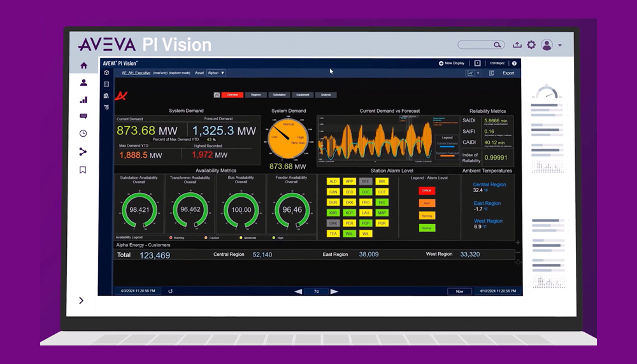Viewport: 637px width, 364px height.
Task: Expand the left sidebar with chevron
Action: [82, 300]
